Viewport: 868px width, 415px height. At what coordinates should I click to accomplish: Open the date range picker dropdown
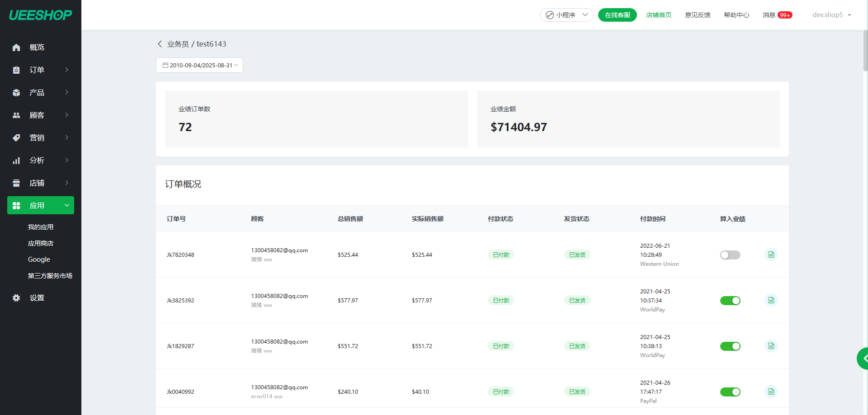click(199, 65)
